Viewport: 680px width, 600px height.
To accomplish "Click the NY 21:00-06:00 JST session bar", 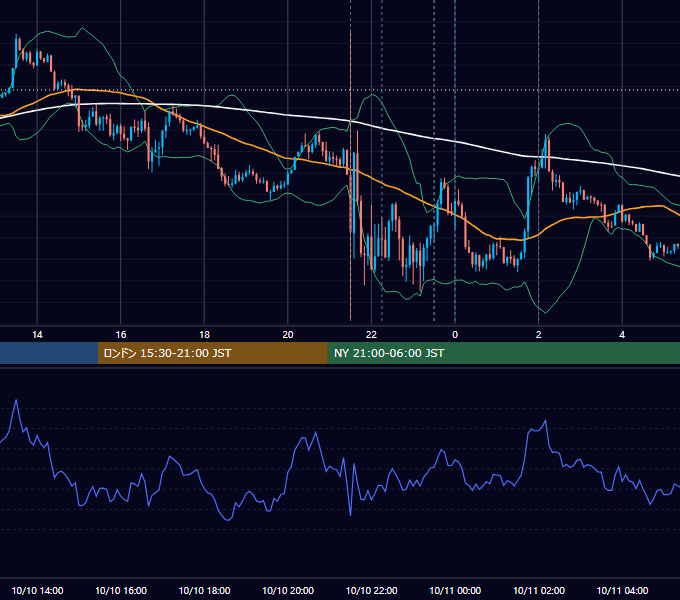I will pyautogui.click(x=503, y=353).
